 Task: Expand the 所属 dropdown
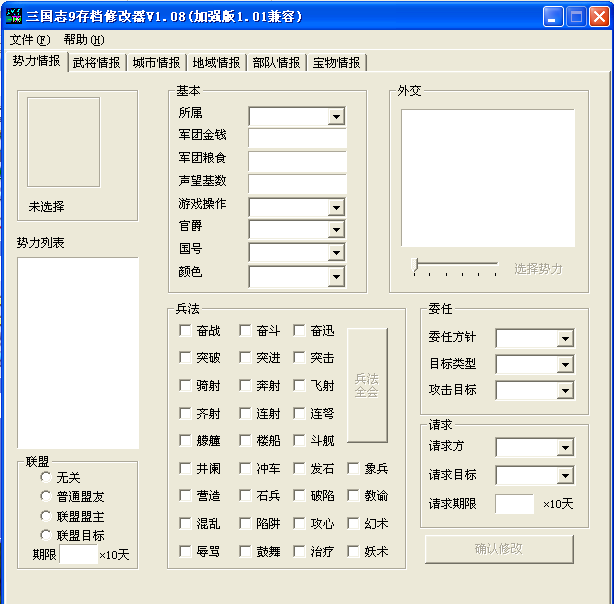click(x=336, y=116)
